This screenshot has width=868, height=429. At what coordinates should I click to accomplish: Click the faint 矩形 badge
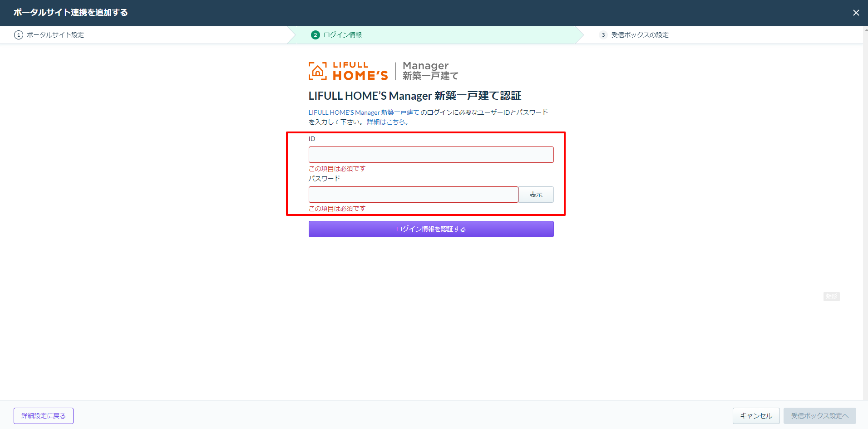831,297
